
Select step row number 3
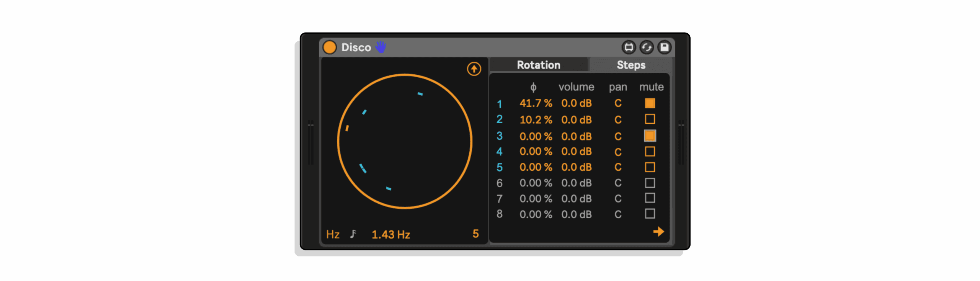point(499,136)
